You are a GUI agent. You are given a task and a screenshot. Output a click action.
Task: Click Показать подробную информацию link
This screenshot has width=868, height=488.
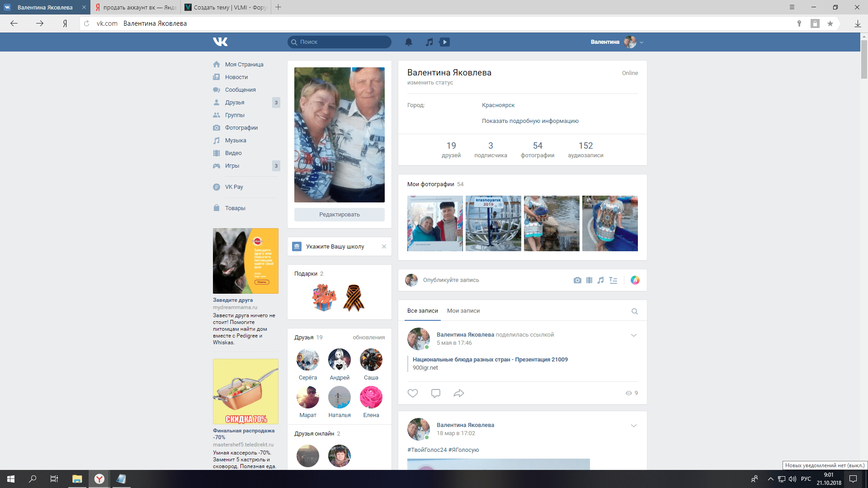(530, 121)
